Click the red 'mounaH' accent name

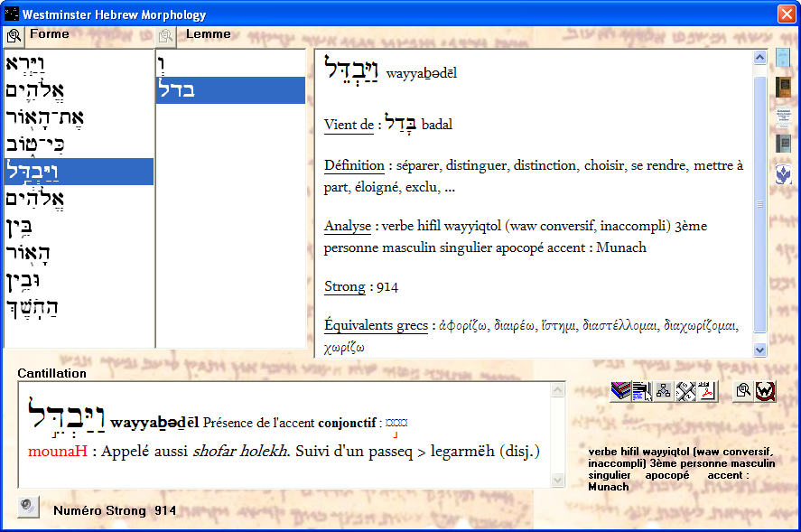click(58, 452)
